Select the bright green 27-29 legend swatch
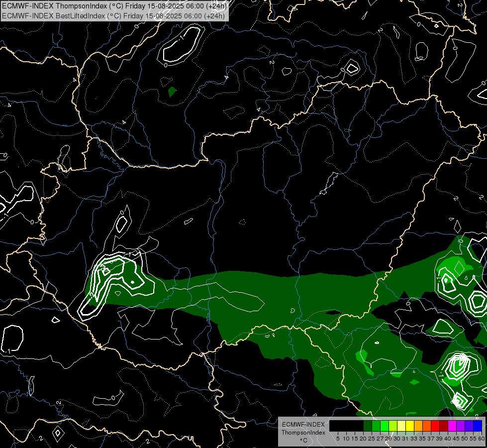 click(x=385, y=426)
